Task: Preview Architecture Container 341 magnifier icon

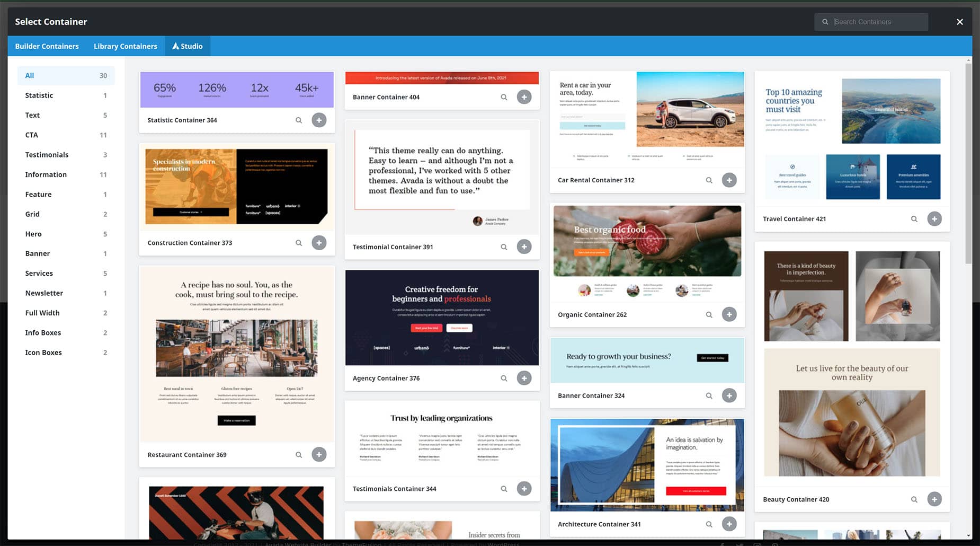Action: (x=709, y=524)
